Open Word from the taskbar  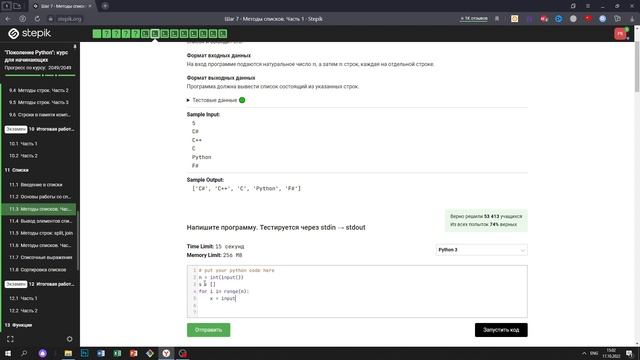[x=101, y=353]
